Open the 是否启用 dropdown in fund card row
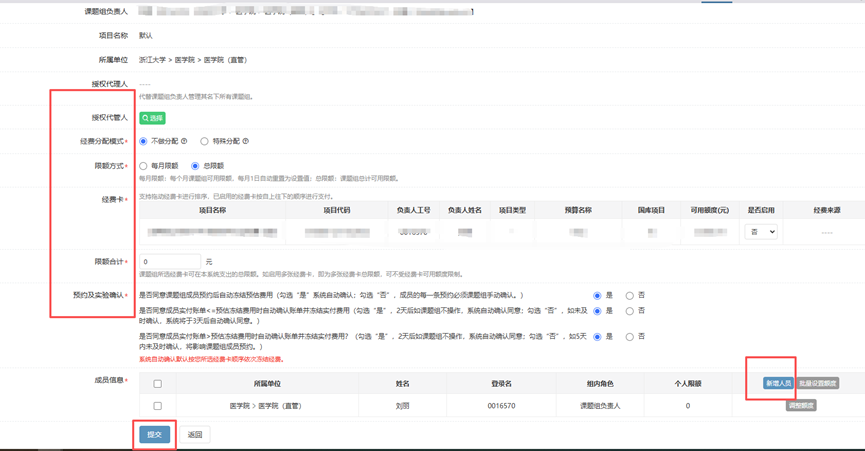 (760, 232)
